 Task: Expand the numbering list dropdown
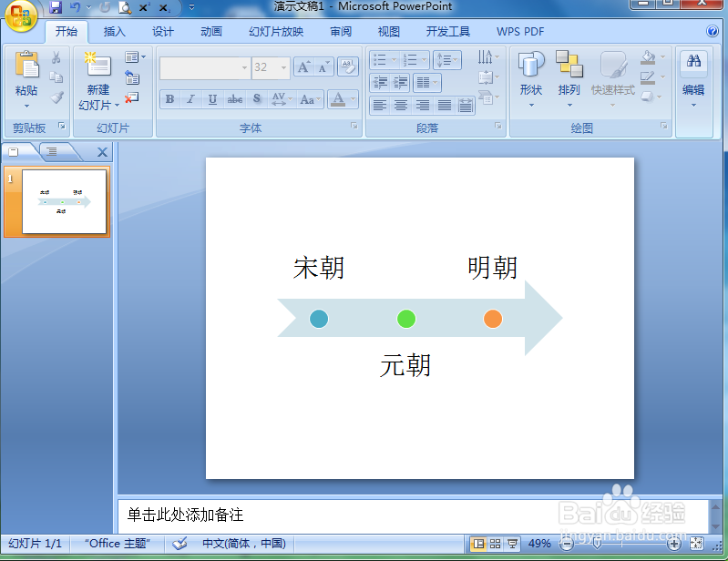tap(424, 60)
